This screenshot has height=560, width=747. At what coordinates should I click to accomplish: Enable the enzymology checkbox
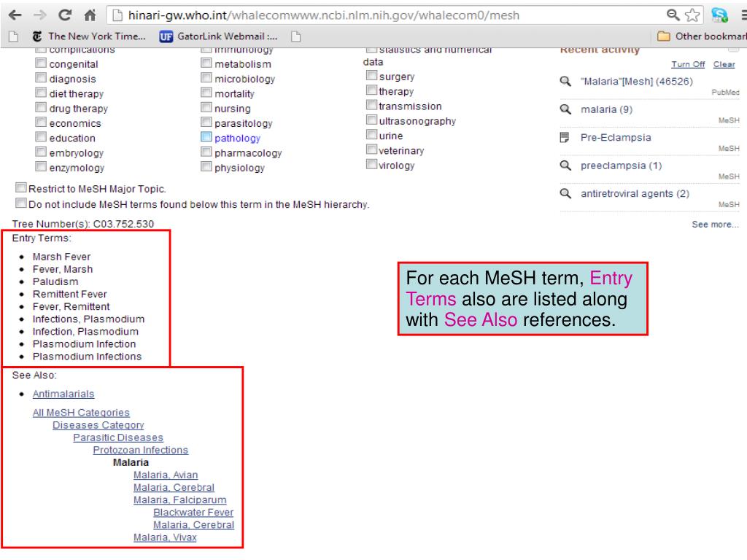click(41, 167)
